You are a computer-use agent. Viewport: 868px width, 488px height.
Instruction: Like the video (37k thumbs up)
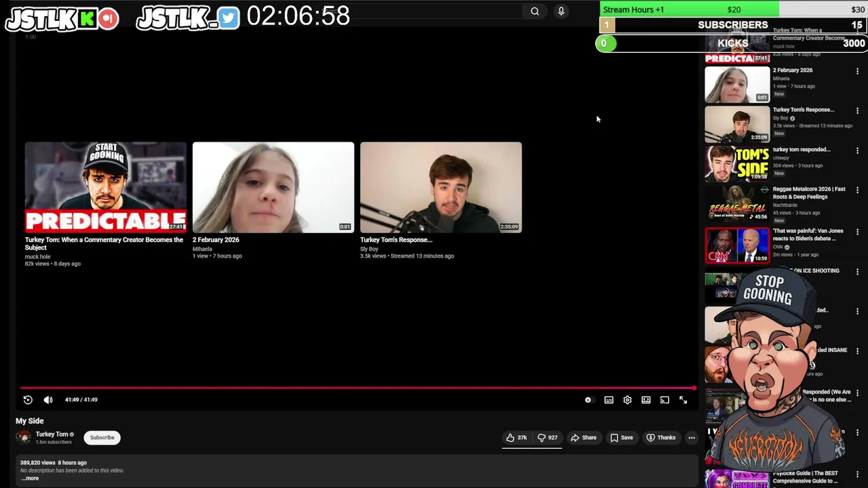click(x=517, y=438)
